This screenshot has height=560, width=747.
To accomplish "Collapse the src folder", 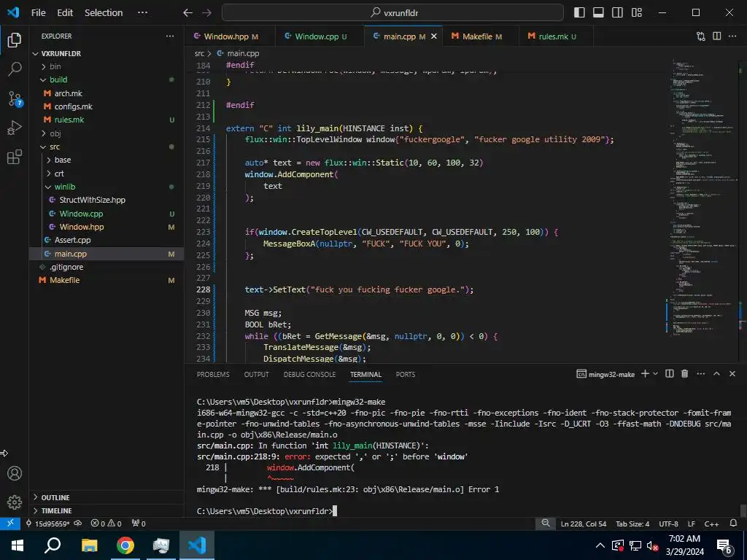I will (107, 147).
